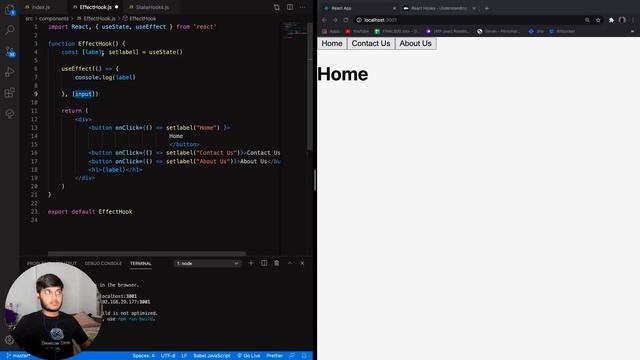Image resolution: width=640 pixels, height=360 pixels.
Task: Select the EffectHook.js editor tab
Action: (x=96, y=7)
